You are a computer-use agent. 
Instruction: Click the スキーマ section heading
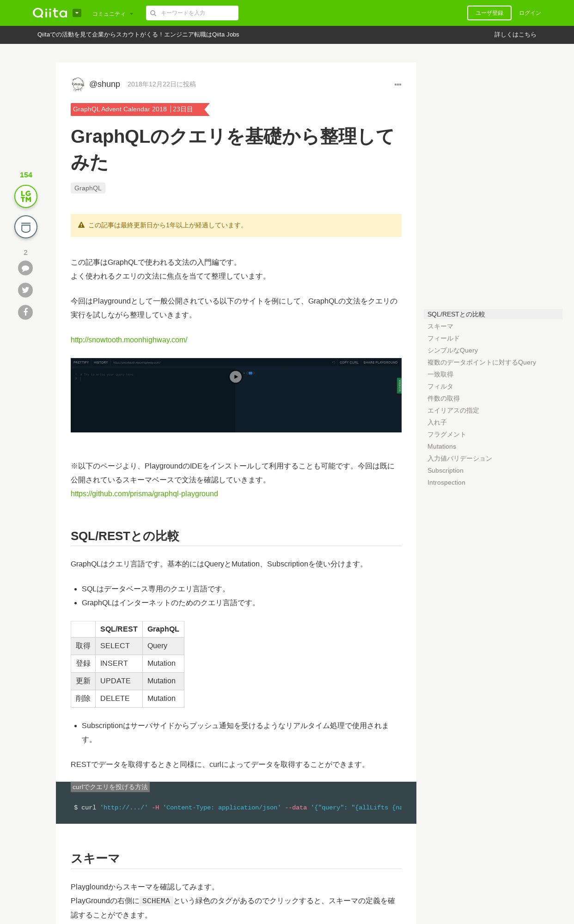(x=95, y=858)
